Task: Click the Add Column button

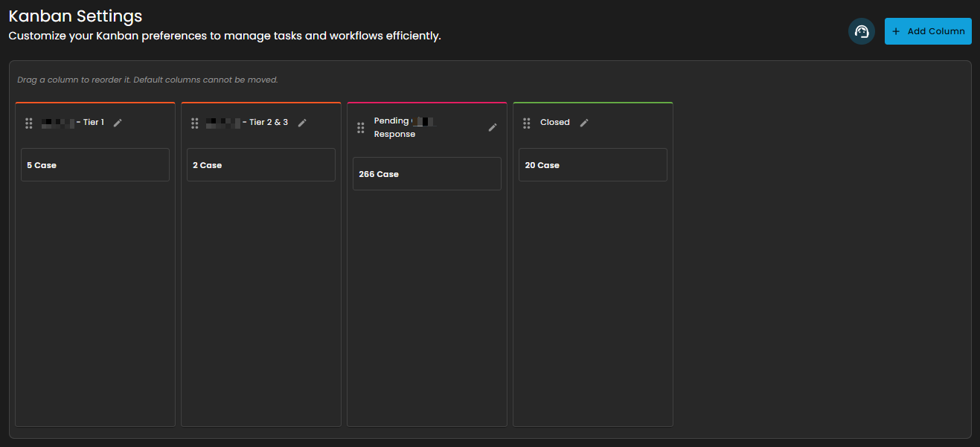Action: [928, 31]
